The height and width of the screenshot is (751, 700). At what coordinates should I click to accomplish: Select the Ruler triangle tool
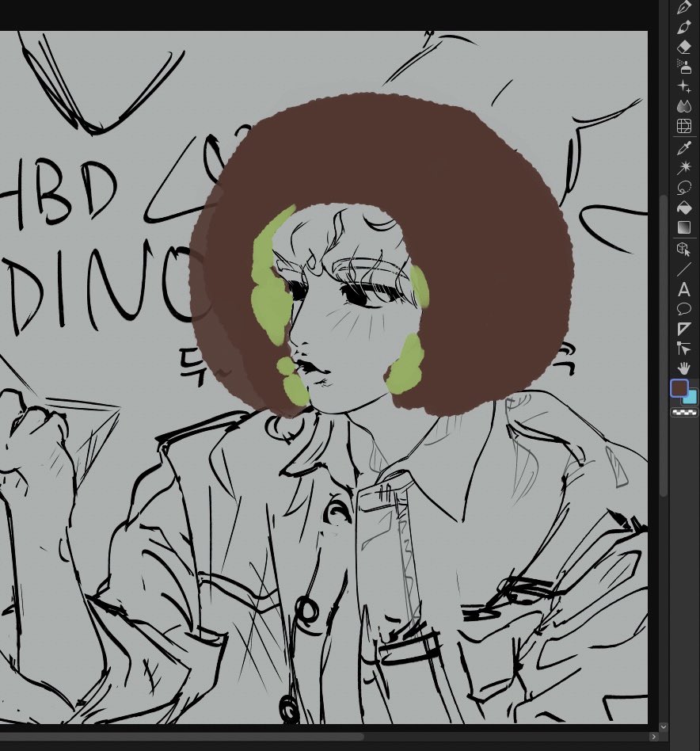coord(684,329)
